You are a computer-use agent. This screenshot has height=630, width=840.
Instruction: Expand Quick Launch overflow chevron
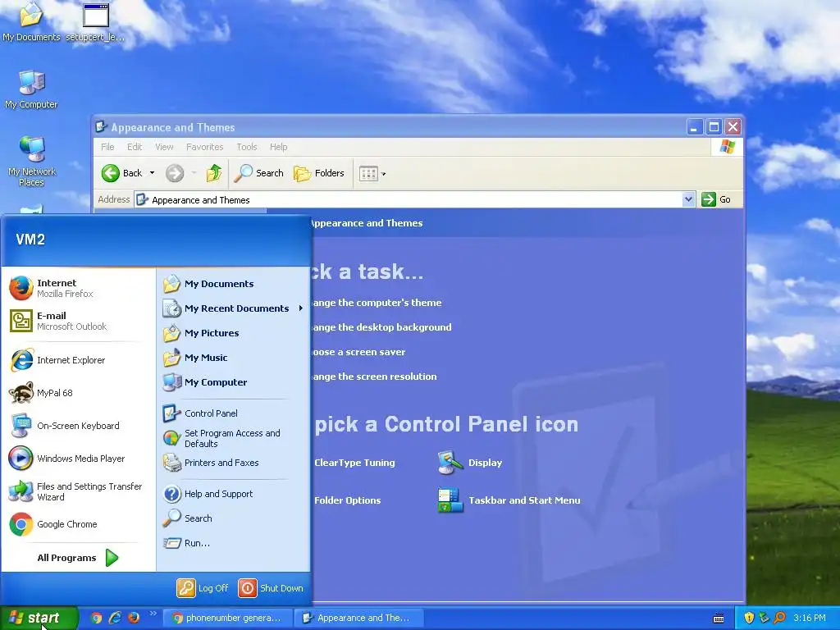(x=153, y=614)
